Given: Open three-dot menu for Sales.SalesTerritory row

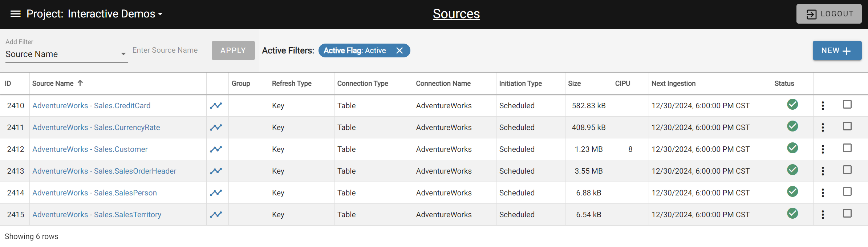Looking at the screenshot, I should (823, 215).
